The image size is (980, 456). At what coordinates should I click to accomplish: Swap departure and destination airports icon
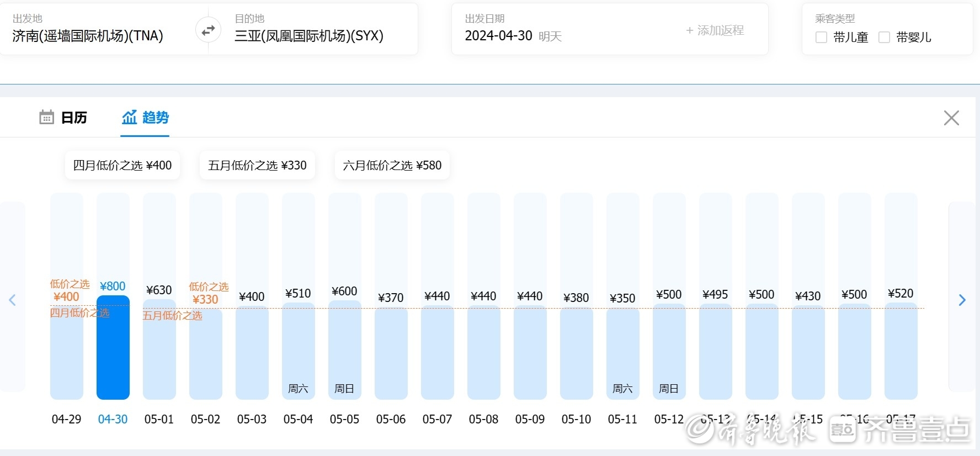coord(208,30)
